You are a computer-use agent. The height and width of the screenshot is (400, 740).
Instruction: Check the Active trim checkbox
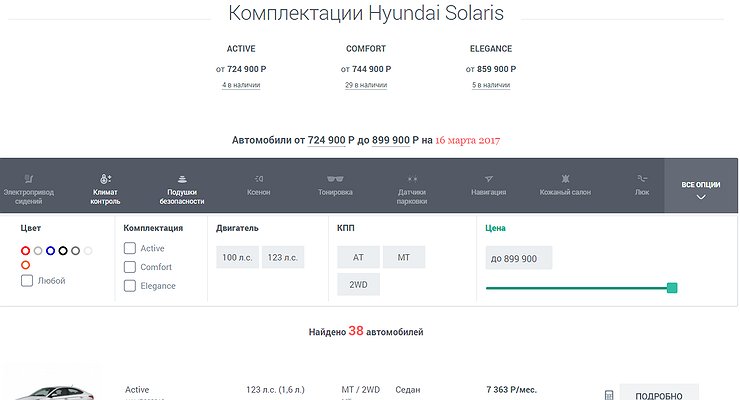pos(130,248)
